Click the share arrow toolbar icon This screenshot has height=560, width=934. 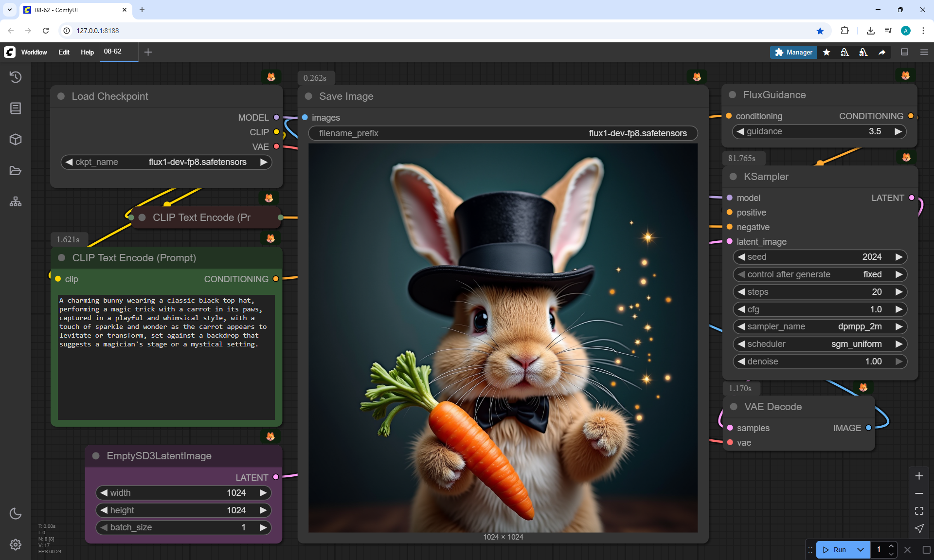pyautogui.click(x=882, y=52)
